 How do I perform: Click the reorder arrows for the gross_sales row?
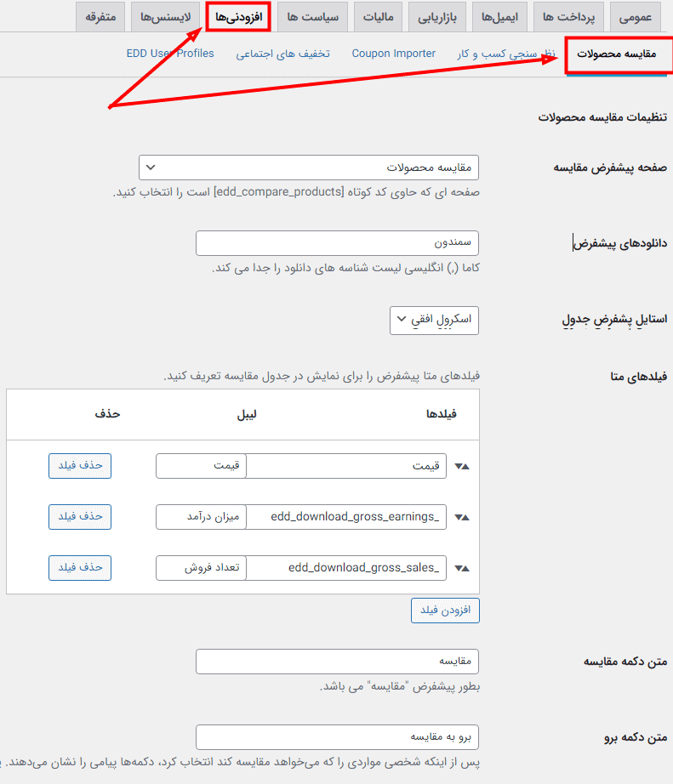coord(462,568)
